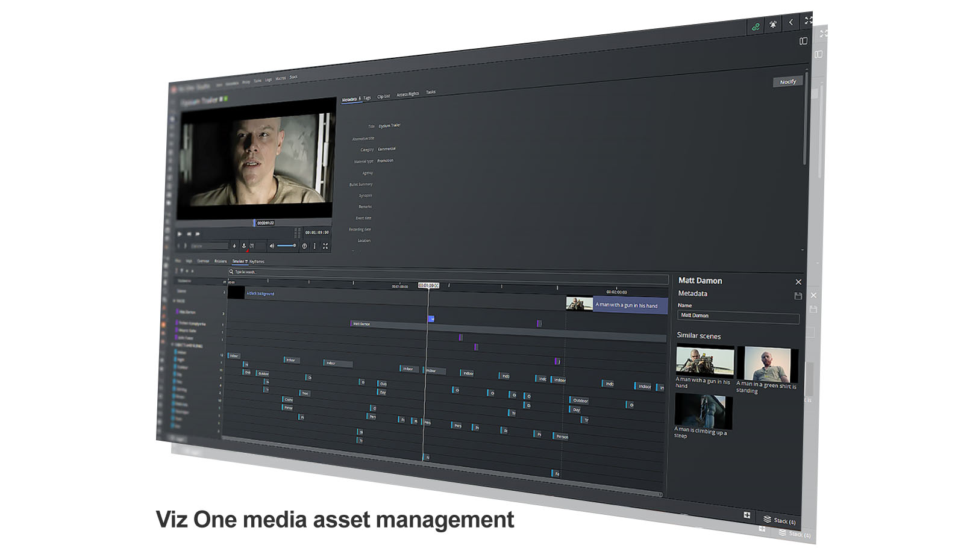Viewport: 964px width, 560px height.
Task: Expand more metadata fields below Location
Action: [x=802, y=250]
